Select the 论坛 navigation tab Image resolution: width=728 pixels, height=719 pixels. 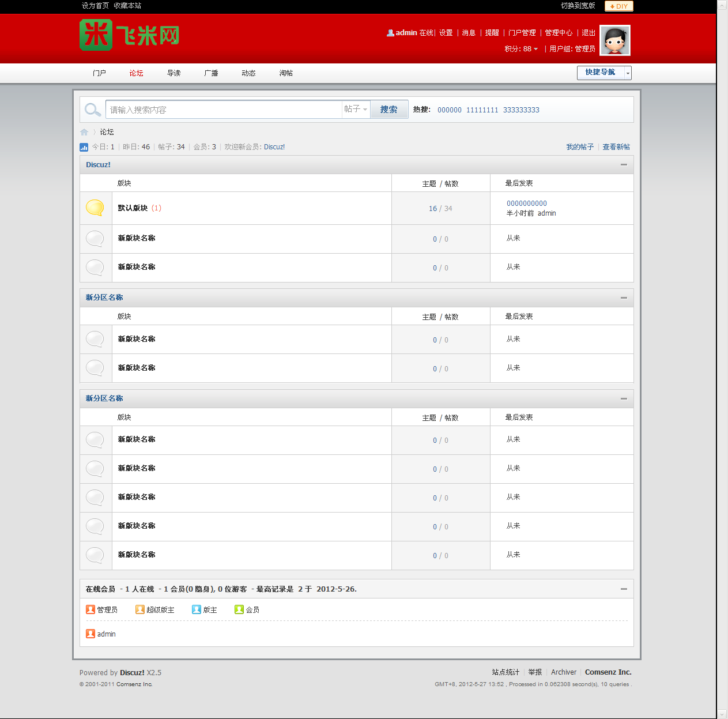(137, 73)
